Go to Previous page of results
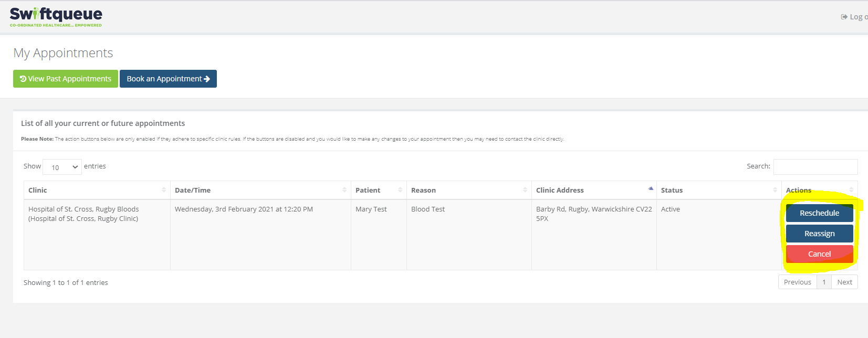The width and height of the screenshot is (868, 338). [x=797, y=282]
